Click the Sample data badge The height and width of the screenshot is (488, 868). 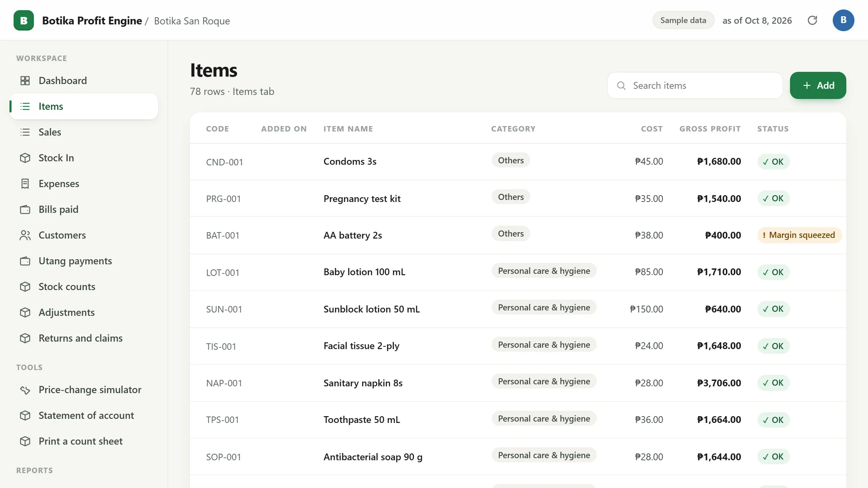coord(683,20)
